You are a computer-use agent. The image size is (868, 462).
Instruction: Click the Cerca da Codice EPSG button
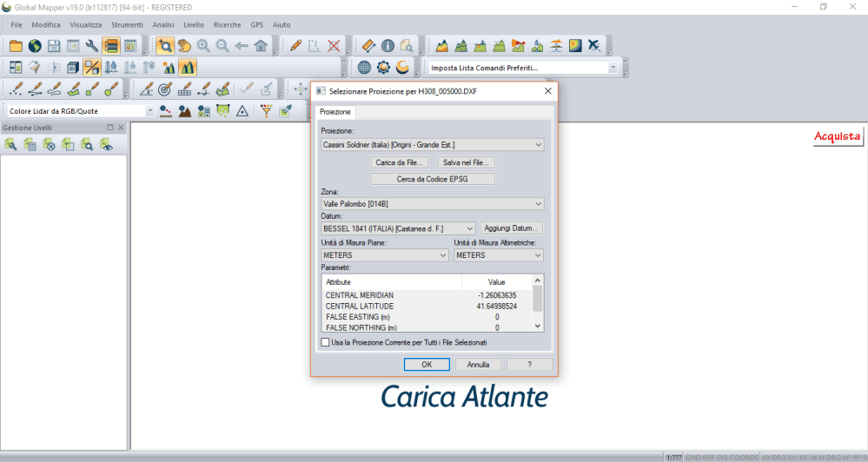click(433, 179)
